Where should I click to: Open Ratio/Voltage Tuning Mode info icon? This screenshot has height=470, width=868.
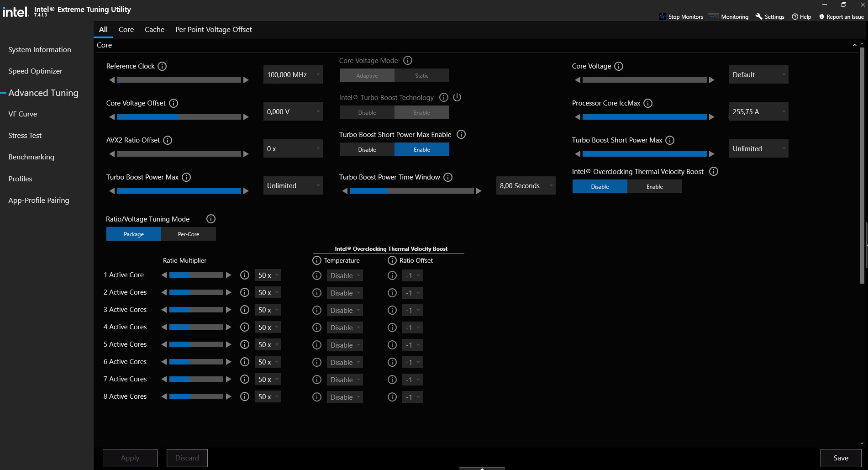click(211, 219)
